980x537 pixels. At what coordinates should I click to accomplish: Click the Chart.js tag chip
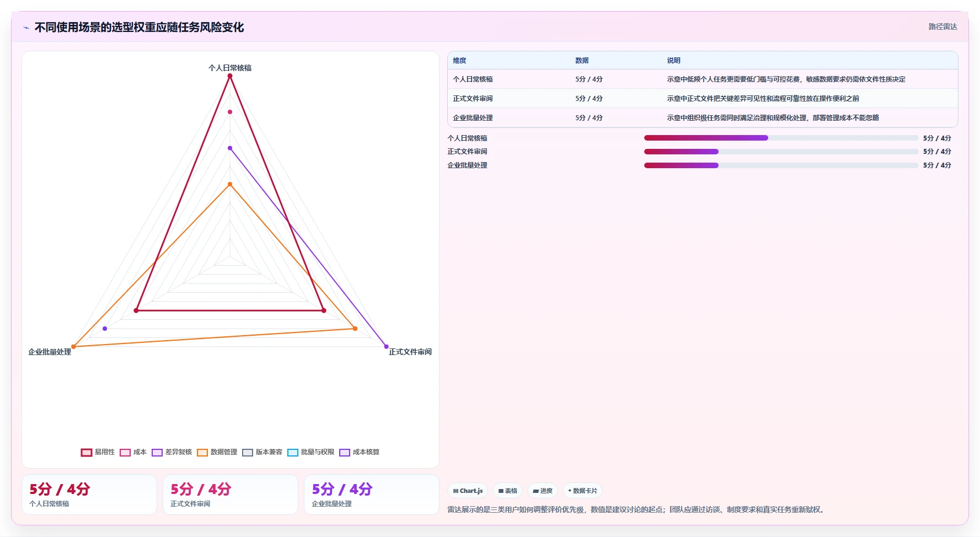[x=468, y=491]
